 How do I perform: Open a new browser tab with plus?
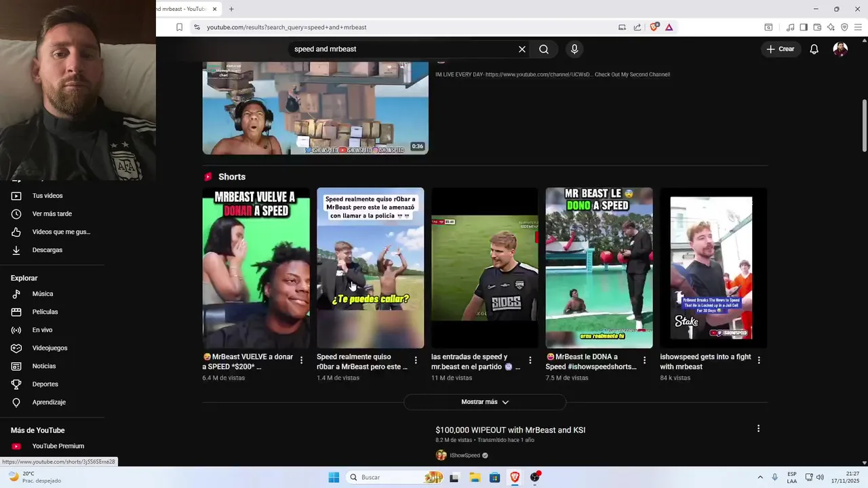pos(231,9)
